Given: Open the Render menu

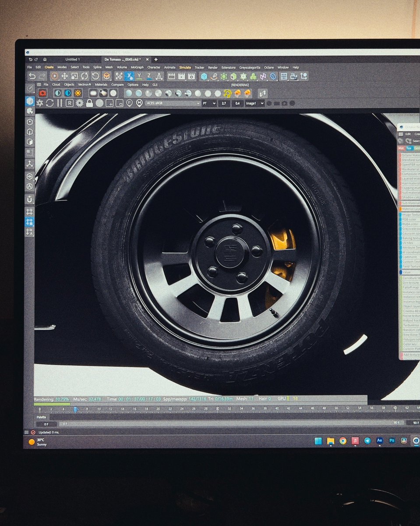Looking at the screenshot, I should (x=213, y=67).
